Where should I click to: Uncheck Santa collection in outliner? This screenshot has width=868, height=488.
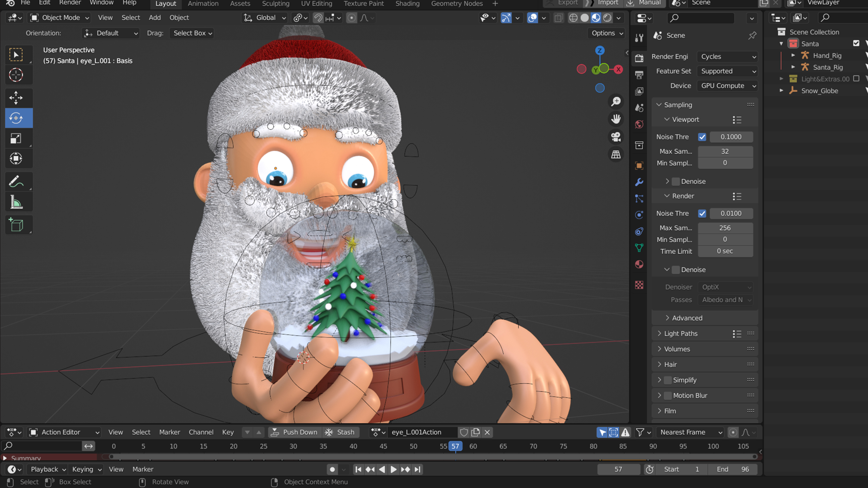(x=856, y=43)
